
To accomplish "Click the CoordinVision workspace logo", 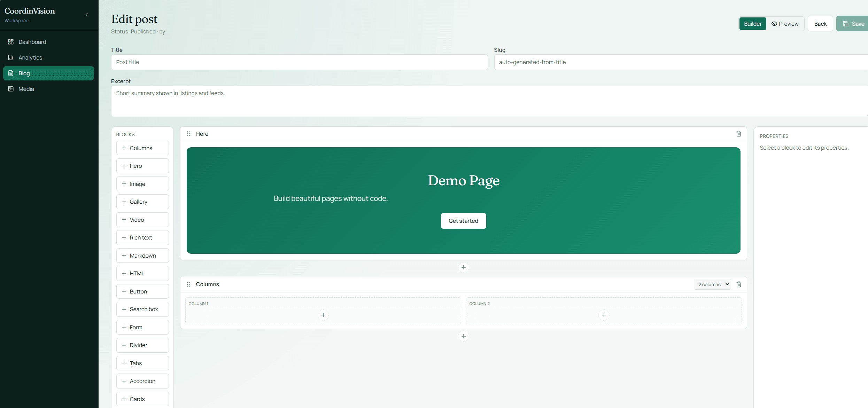I will (x=30, y=11).
